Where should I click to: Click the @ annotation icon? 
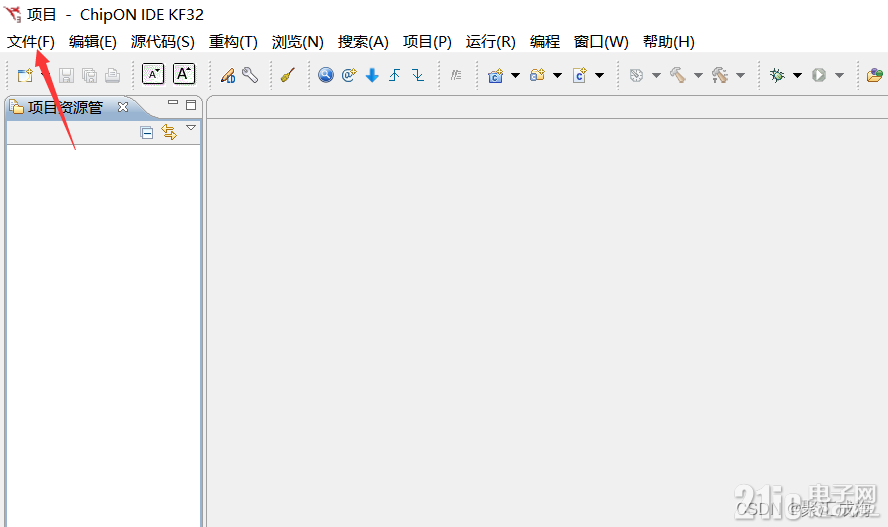tap(349, 75)
